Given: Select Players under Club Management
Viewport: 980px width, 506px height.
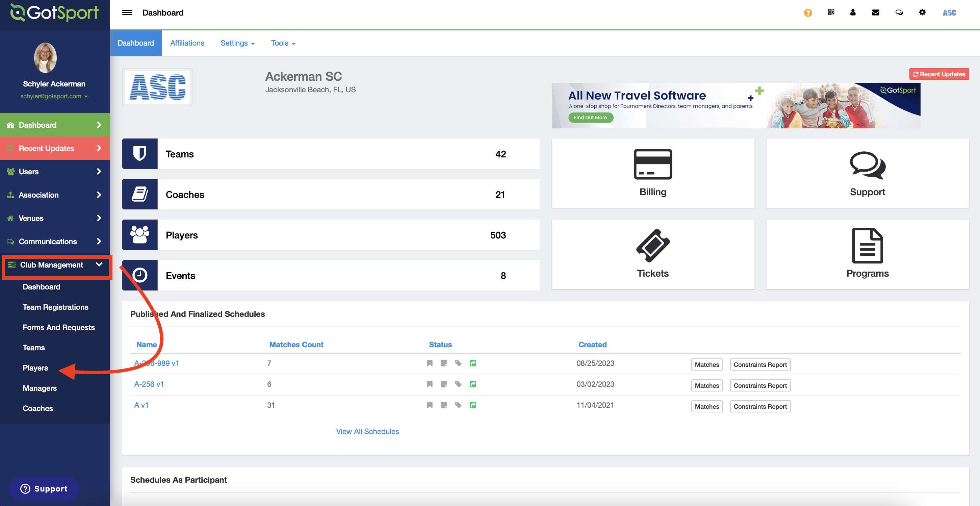Looking at the screenshot, I should click(x=35, y=368).
